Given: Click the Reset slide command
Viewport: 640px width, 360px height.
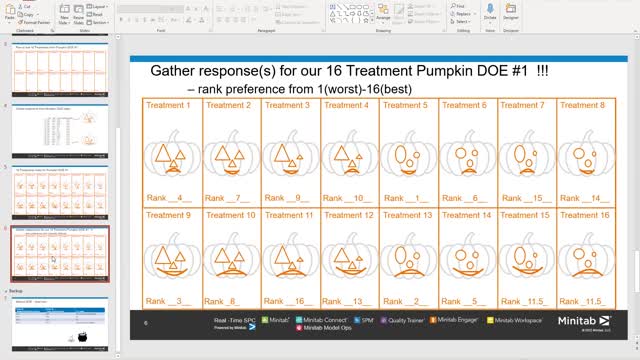Looking at the screenshot, I should pos(95,14).
